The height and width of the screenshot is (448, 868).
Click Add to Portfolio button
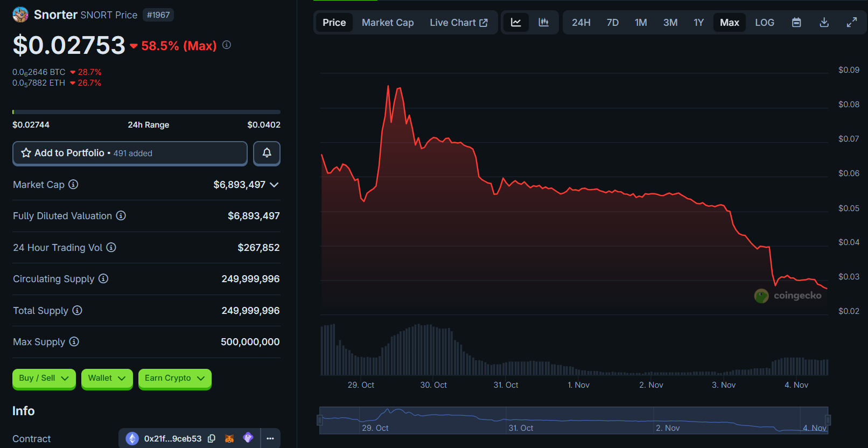coord(130,153)
